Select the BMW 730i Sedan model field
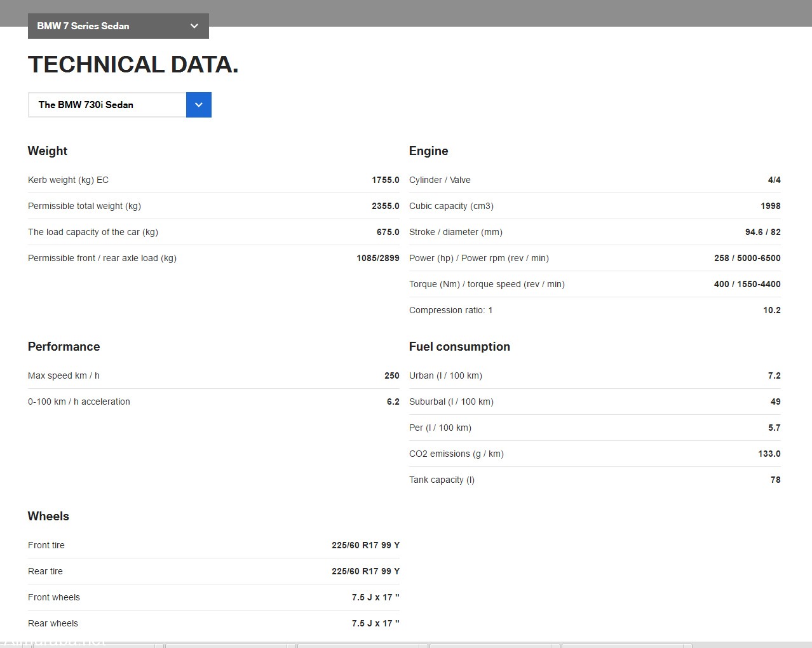Viewport: 812px width, 648px height. click(x=107, y=105)
